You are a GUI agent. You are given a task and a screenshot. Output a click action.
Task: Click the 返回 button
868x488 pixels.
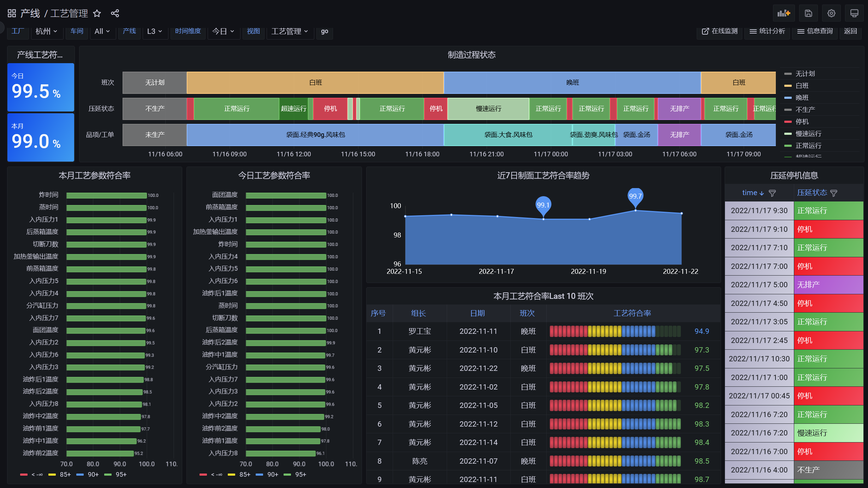[850, 31]
